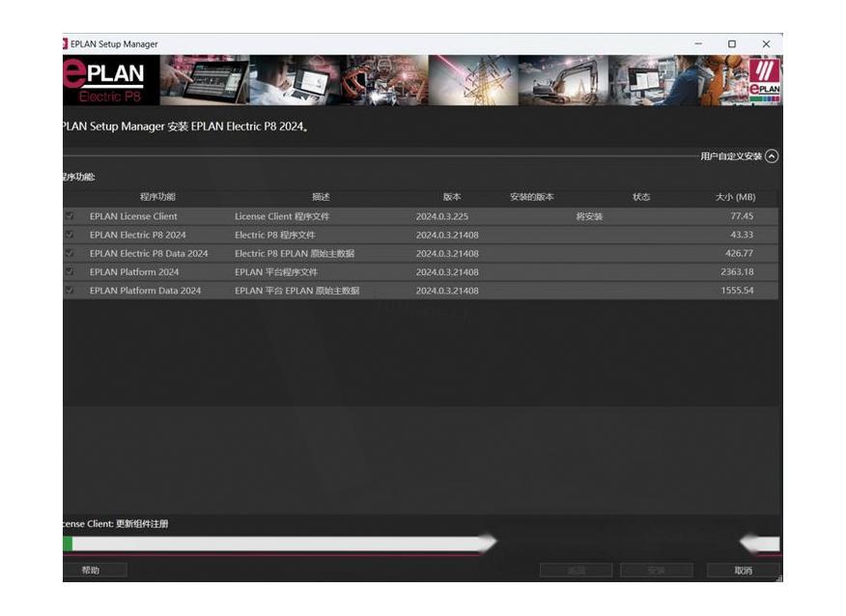Uncheck the EPLAN Electric P8 2024 checkbox
Image resolution: width=846 pixels, height=616 pixels.
pos(70,235)
